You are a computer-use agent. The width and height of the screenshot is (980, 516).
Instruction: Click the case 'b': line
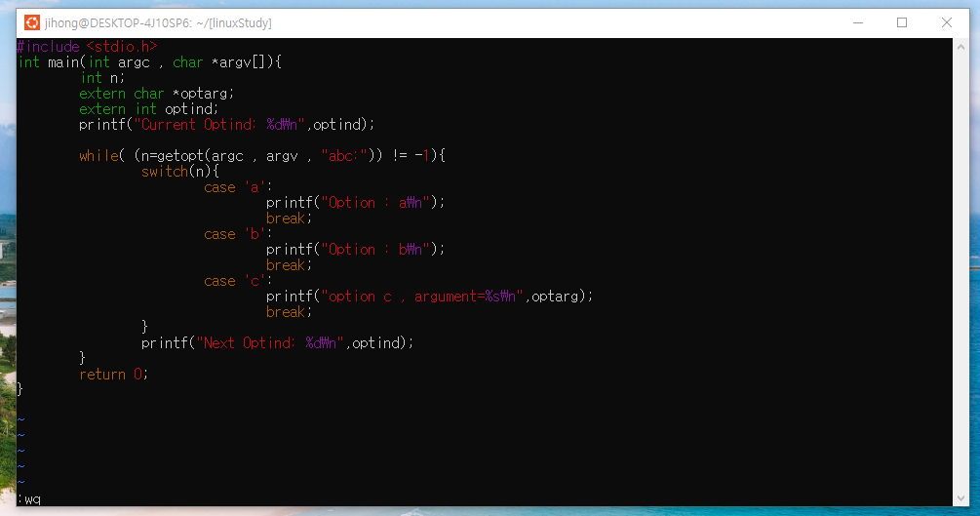point(238,234)
